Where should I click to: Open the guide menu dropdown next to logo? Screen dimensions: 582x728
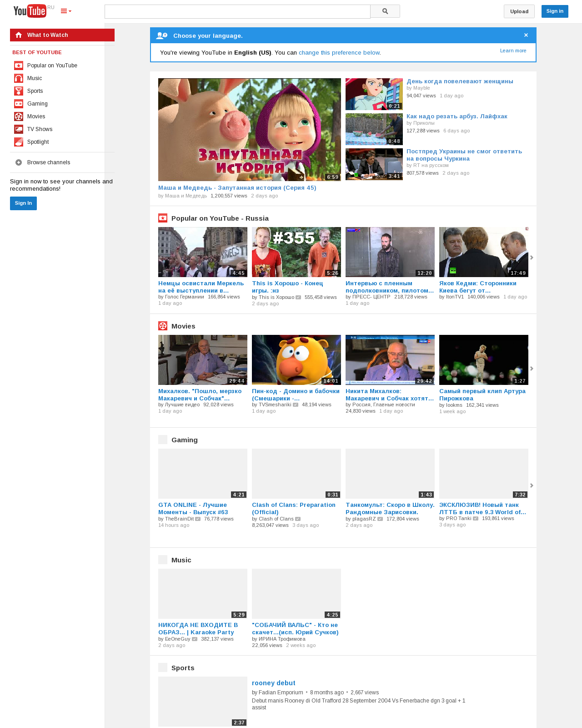point(66,11)
